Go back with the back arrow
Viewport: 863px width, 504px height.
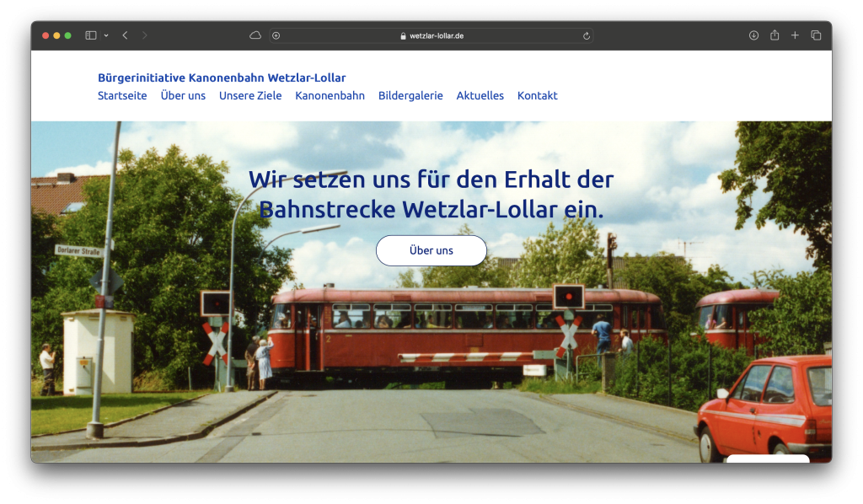(125, 35)
